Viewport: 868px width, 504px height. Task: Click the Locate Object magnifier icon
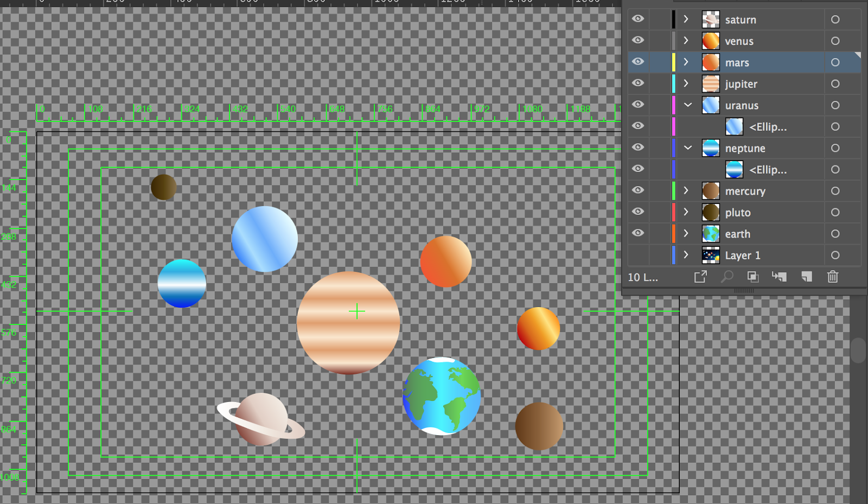[x=727, y=277]
